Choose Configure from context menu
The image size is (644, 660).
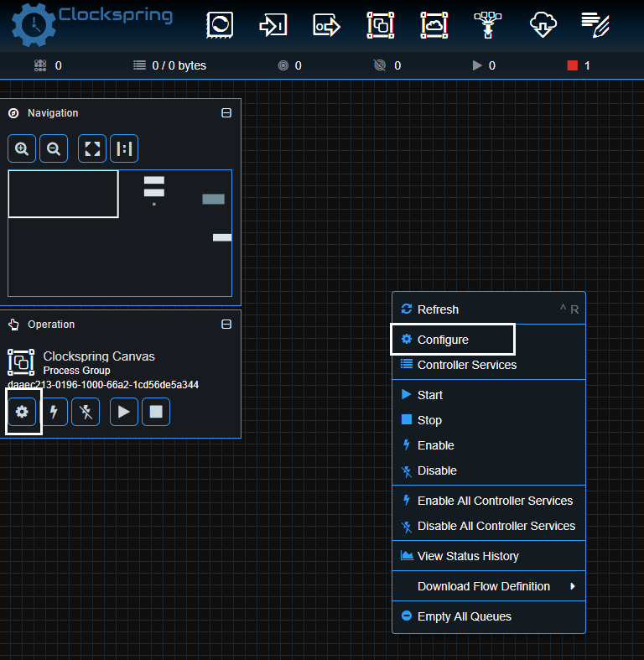489,340
